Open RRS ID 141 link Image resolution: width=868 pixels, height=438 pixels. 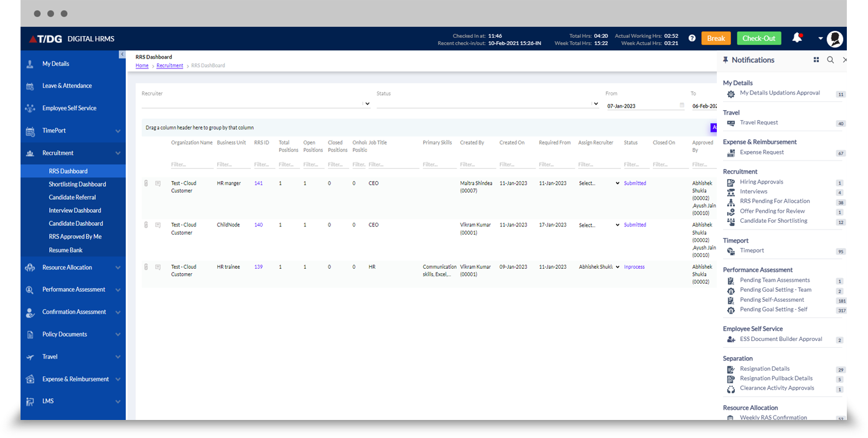[258, 183]
